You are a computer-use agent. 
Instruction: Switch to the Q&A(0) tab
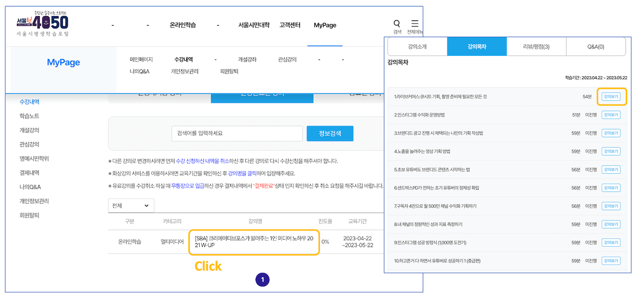[x=596, y=47]
